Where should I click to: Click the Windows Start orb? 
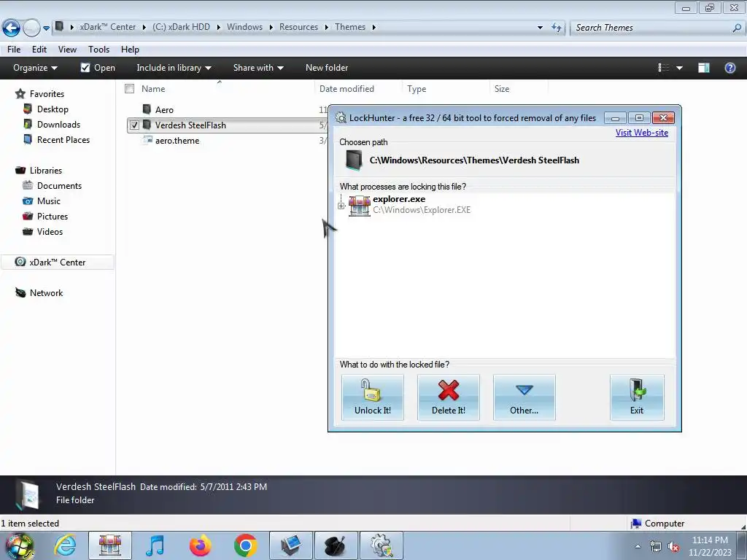(x=19, y=545)
